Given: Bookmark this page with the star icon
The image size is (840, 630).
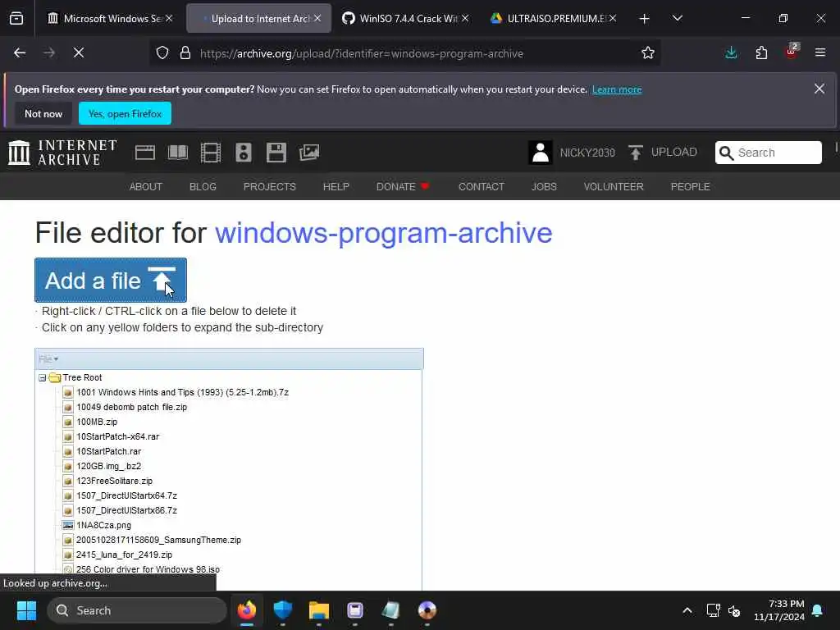Looking at the screenshot, I should (x=648, y=53).
